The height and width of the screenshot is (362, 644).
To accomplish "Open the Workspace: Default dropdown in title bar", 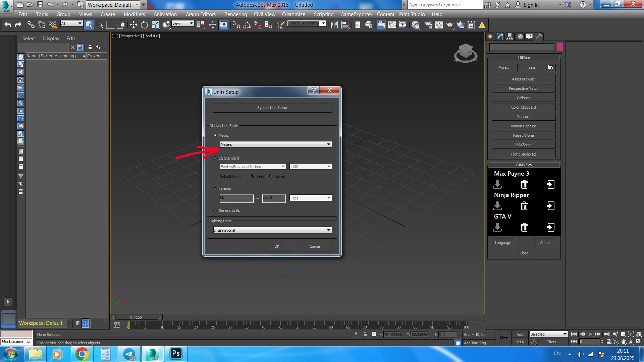I will pyautogui.click(x=113, y=5).
